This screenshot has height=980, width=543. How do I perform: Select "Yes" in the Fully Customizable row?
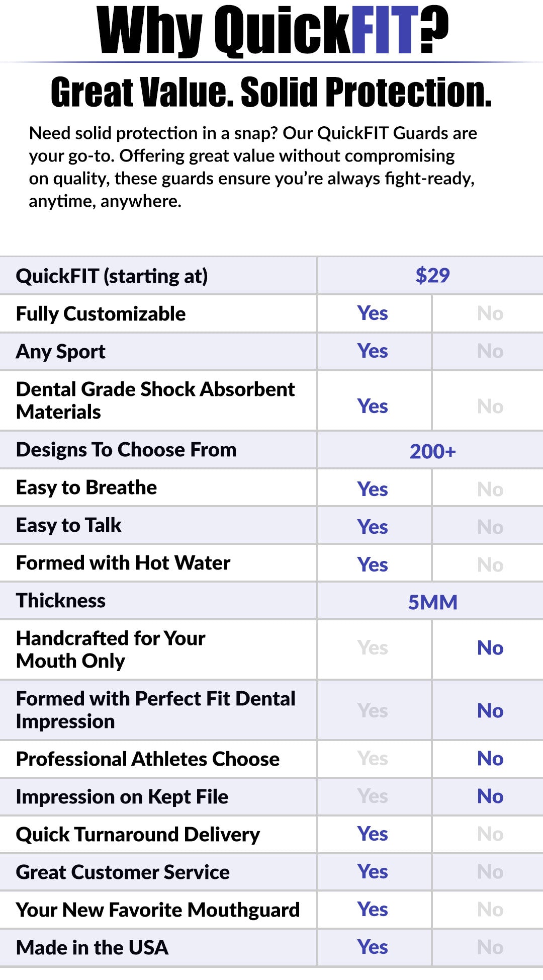pyautogui.click(x=373, y=313)
